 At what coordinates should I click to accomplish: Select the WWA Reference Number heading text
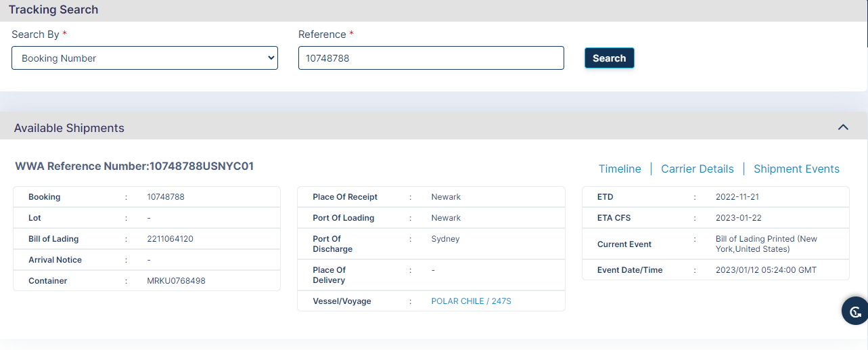(134, 166)
